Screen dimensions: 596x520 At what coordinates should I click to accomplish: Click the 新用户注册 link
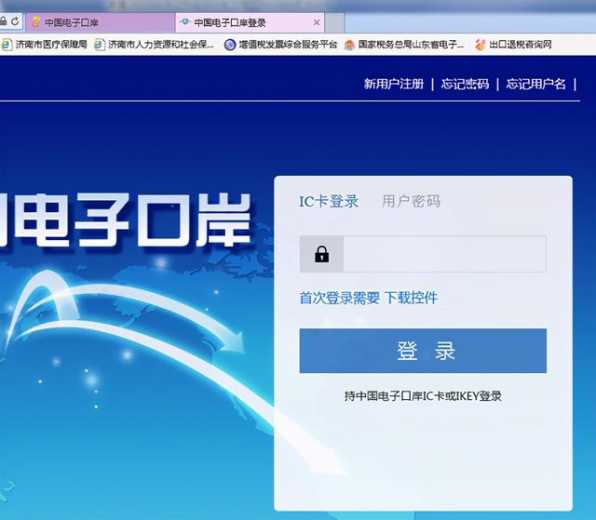[393, 84]
